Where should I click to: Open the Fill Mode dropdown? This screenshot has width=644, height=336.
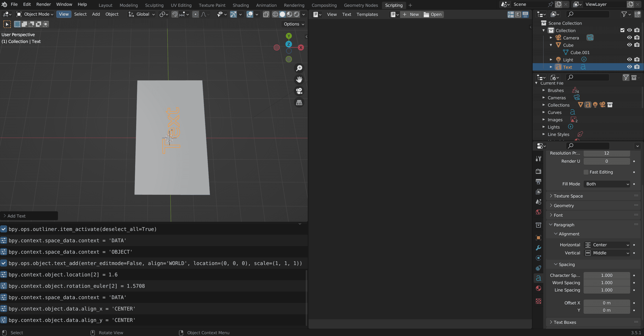tap(607, 184)
